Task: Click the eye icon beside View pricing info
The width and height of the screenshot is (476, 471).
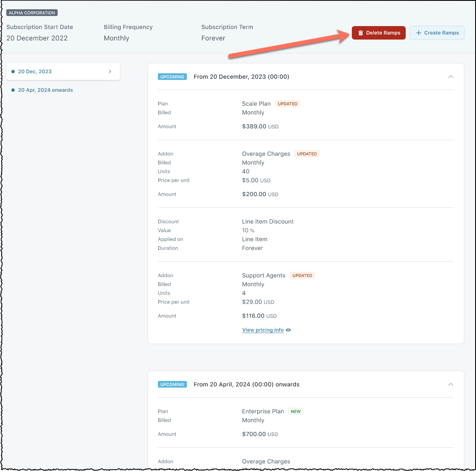Action: pyautogui.click(x=288, y=330)
